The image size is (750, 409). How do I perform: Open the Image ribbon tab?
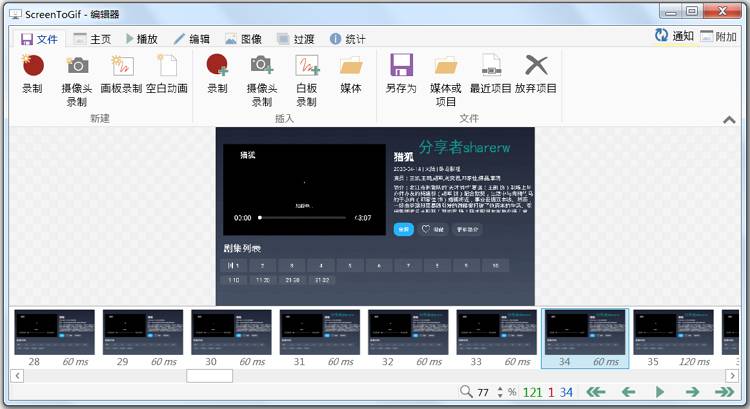pos(243,39)
